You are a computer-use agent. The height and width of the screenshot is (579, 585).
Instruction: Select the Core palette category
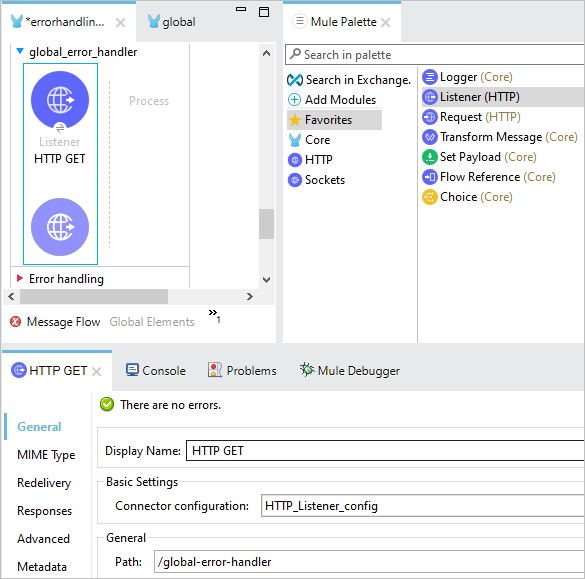(x=309, y=140)
